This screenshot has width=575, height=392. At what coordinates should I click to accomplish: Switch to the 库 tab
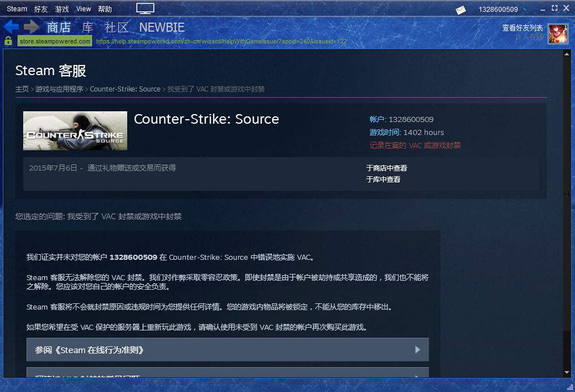click(88, 28)
